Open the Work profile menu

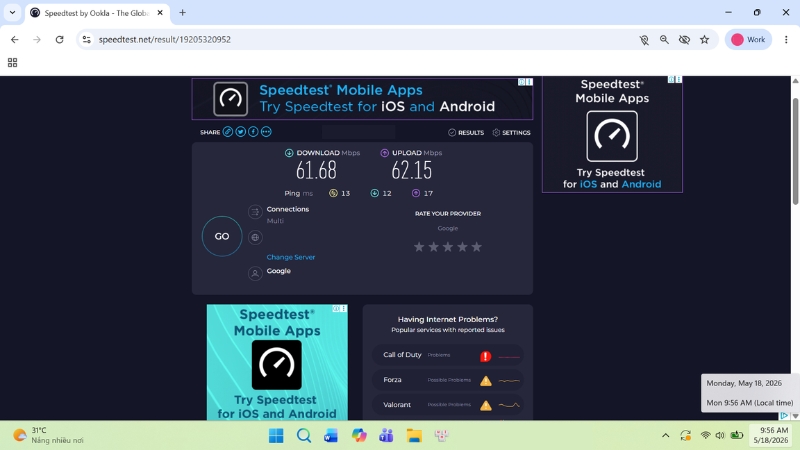[x=748, y=39]
